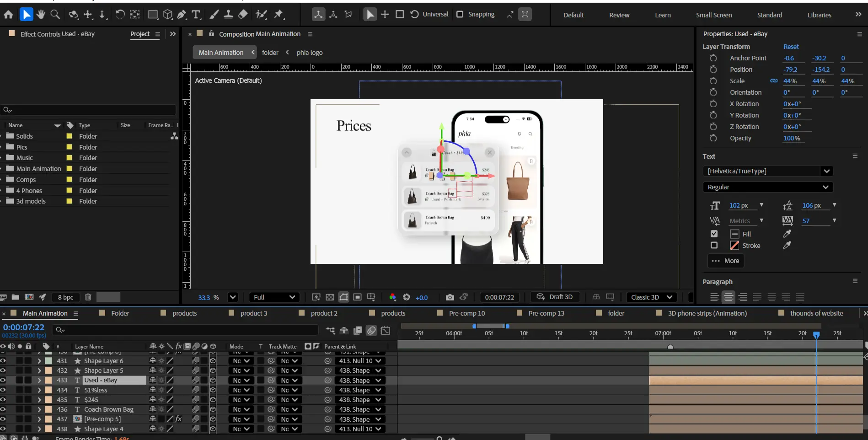Enable the Snapping checkbox
This screenshot has width=868, height=440.
pos(460,14)
